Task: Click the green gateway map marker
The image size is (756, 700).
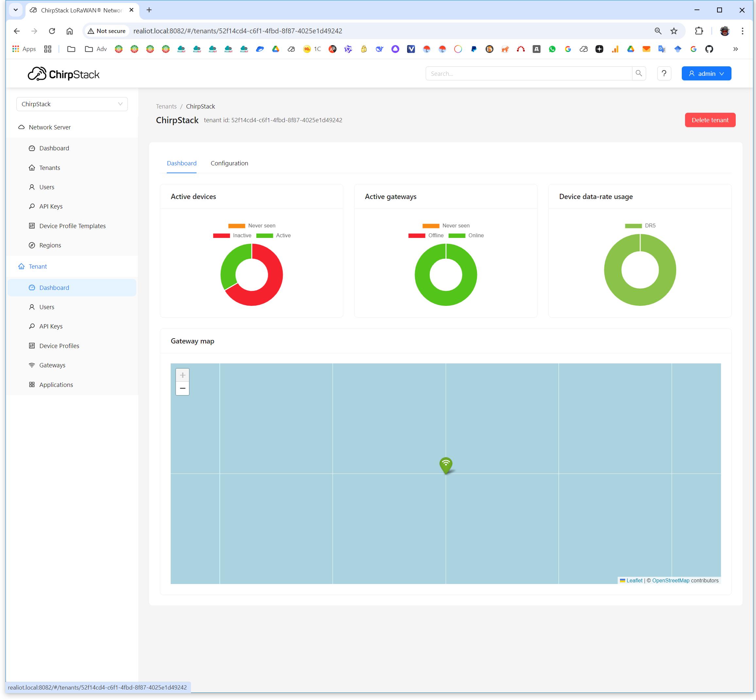Action: click(x=446, y=464)
